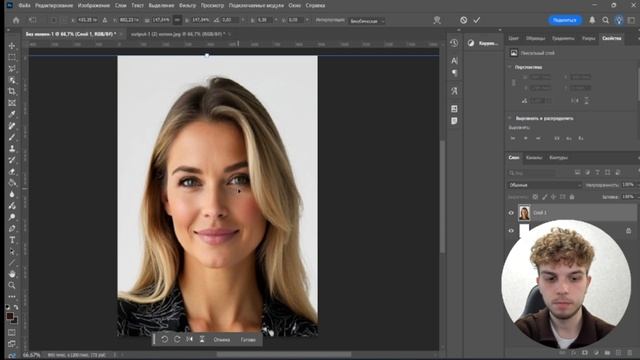Open the Файл menu

tap(24, 5)
